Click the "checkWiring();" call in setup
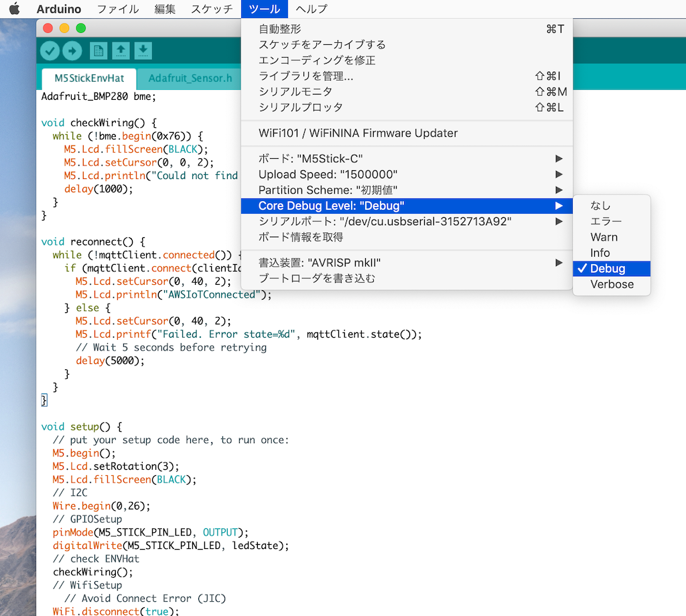Screen dimensions: 686x616 (92, 572)
